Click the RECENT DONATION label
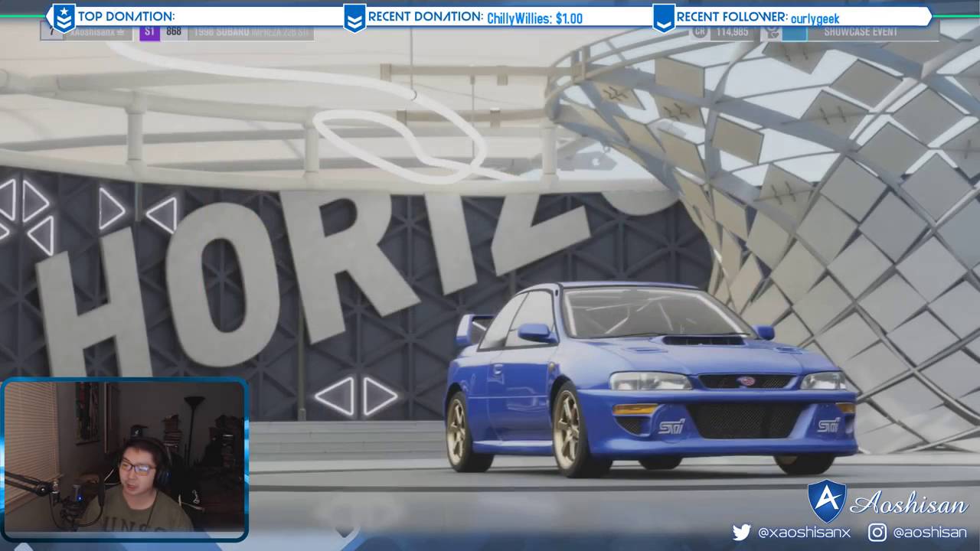This screenshot has height=551, width=980. coord(425,16)
